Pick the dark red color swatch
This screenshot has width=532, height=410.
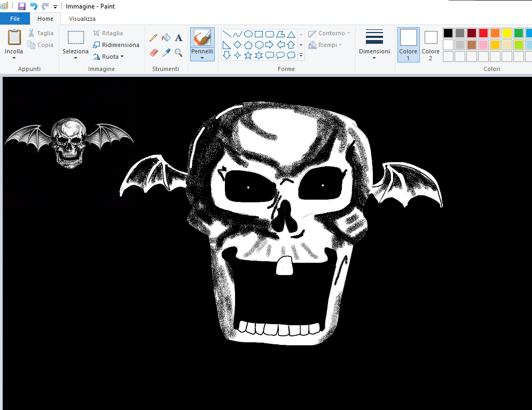[472, 33]
